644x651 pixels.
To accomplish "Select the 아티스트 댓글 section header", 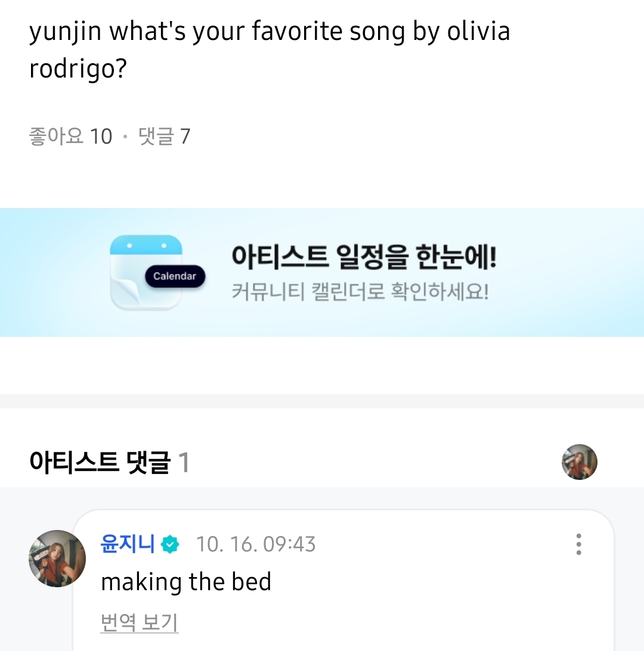I will 100,463.
